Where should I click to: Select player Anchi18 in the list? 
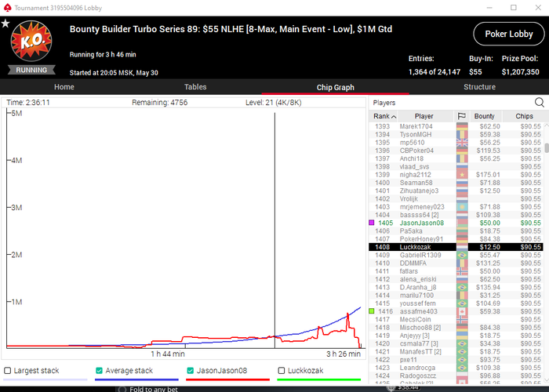[456, 158]
